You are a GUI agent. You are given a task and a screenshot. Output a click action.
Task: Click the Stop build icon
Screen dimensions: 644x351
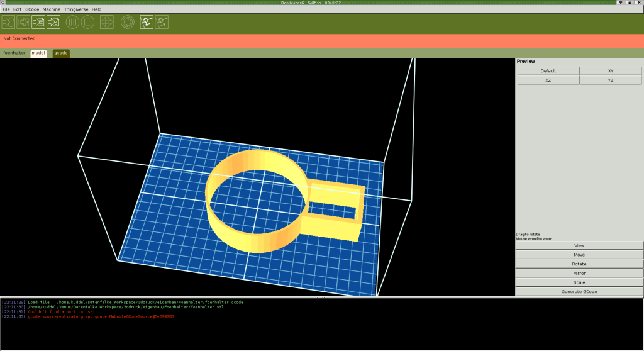(87, 22)
